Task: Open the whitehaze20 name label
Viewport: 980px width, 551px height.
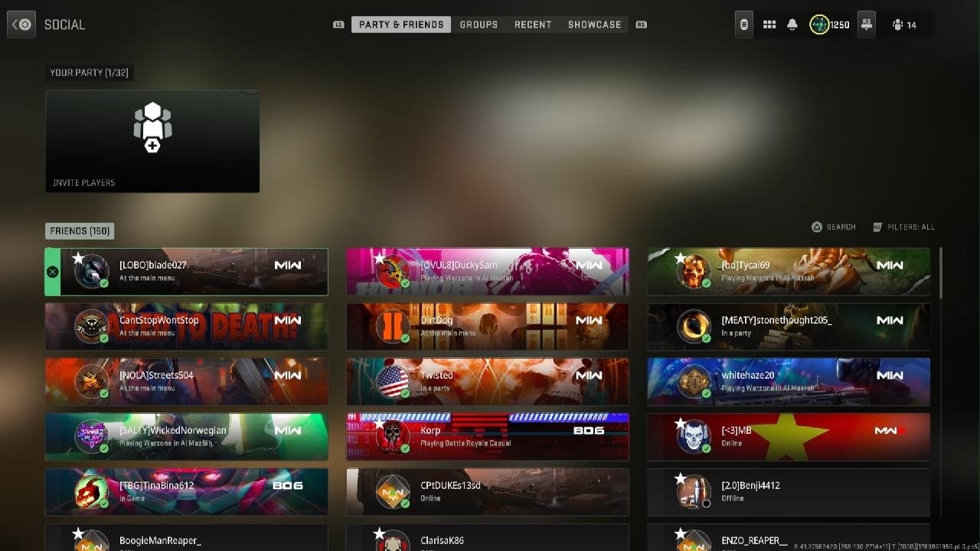Action: [x=748, y=375]
